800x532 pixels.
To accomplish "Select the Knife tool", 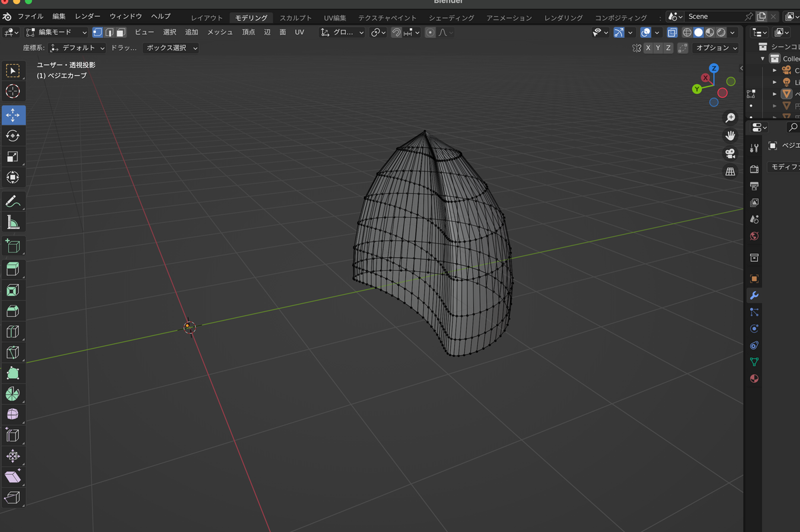I will [13, 352].
